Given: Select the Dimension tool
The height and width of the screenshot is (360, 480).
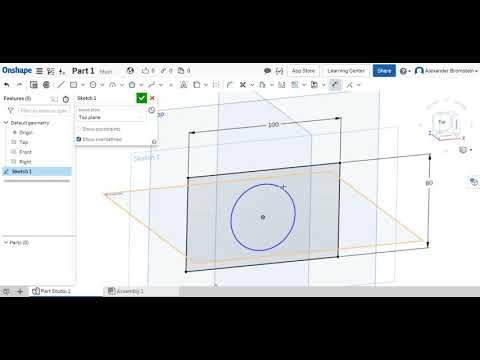Looking at the screenshot, I should click(335, 85).
